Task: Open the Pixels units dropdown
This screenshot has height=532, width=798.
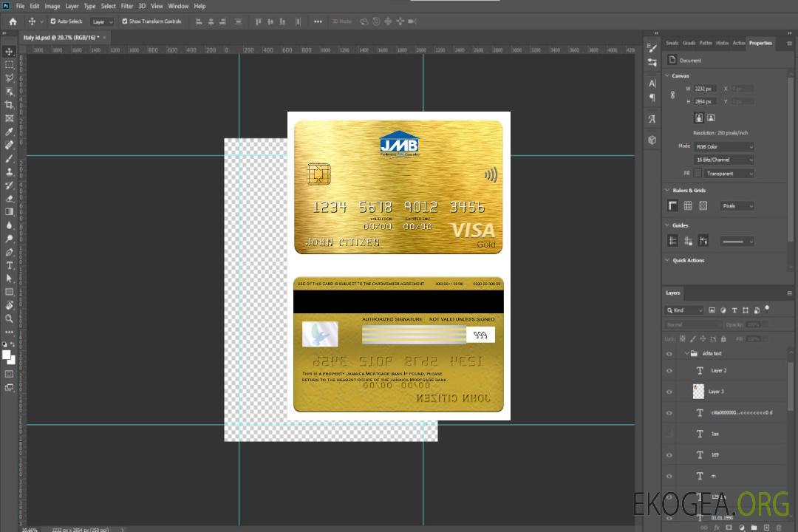Action: [x=737, y=205]
